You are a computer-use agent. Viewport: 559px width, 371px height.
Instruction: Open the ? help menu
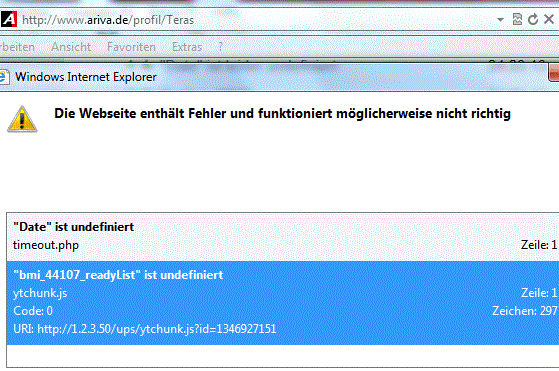click(220, 47)
